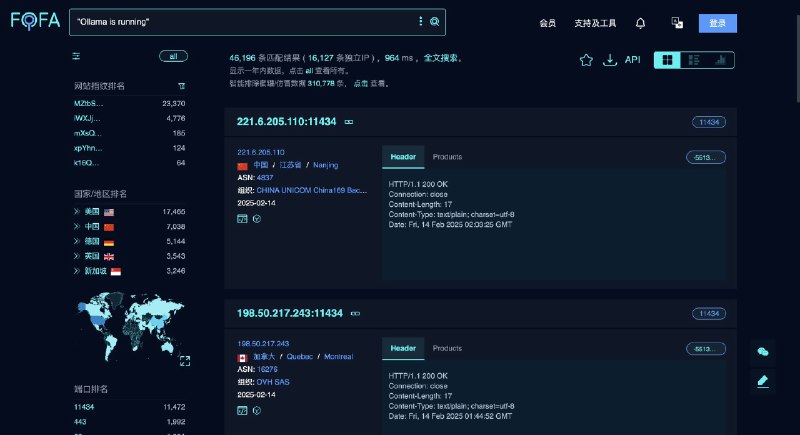This screenshot has height=435, width=800.
Task: Open the notification bell
Action: point(640,23)
